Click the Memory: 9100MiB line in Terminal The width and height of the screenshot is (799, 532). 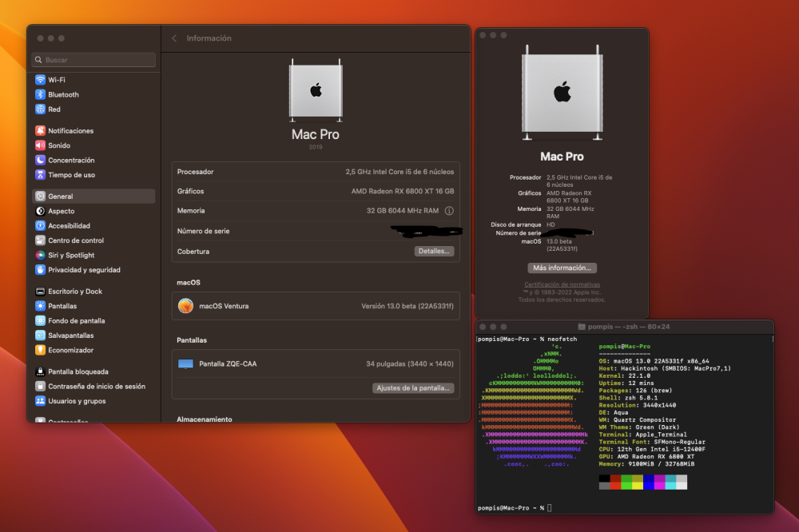coord(646,464)
